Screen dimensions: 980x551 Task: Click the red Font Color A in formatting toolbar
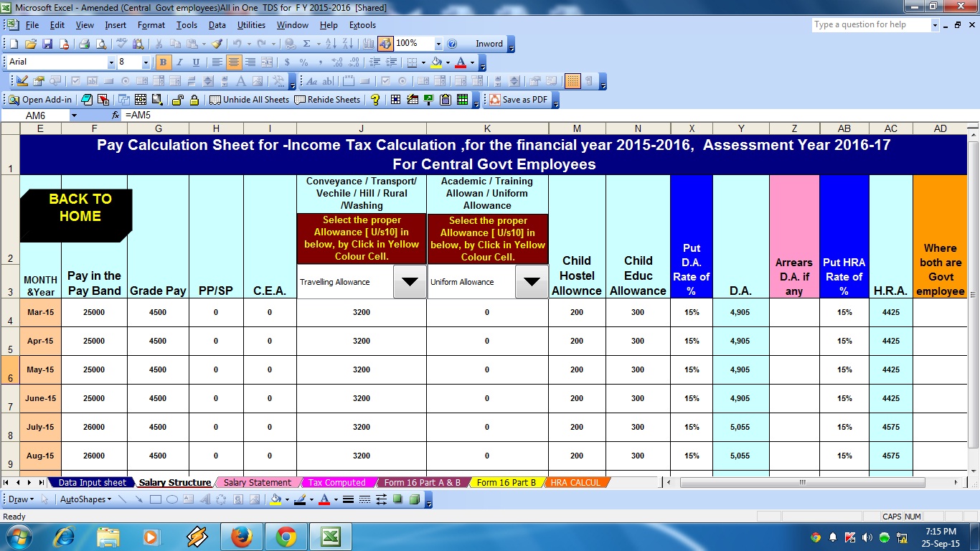(461, 62)
